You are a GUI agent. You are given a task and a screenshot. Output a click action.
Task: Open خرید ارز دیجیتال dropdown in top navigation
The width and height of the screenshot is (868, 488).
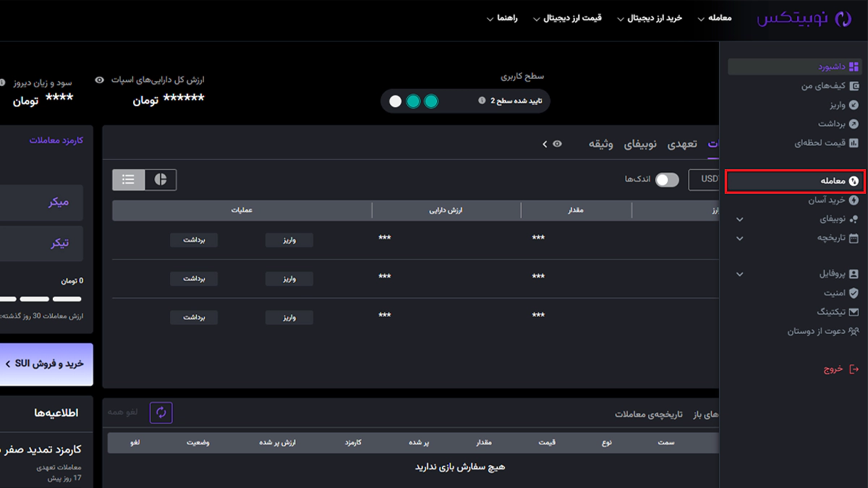(x=650, y=18)
